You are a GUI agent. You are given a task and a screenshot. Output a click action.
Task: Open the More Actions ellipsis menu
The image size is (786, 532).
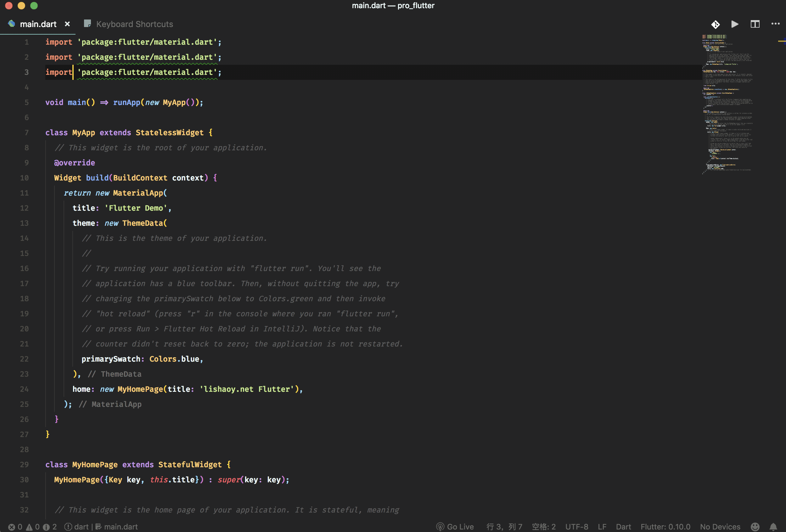click(x=775, y=24)
